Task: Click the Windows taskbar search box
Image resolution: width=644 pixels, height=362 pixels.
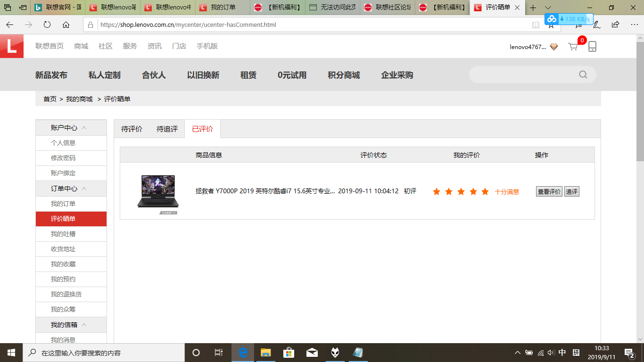Action: 104,353
